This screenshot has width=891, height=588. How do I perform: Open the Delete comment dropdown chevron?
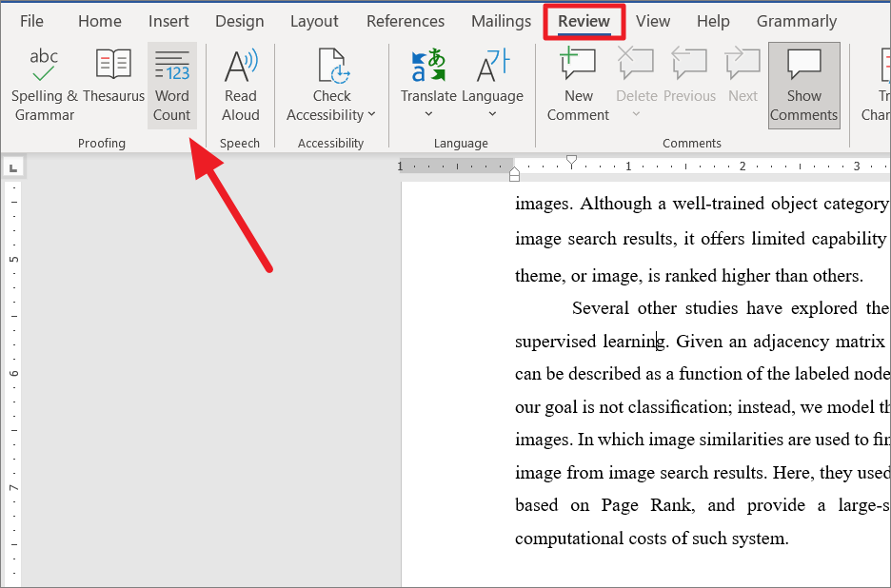click(636, 114)
